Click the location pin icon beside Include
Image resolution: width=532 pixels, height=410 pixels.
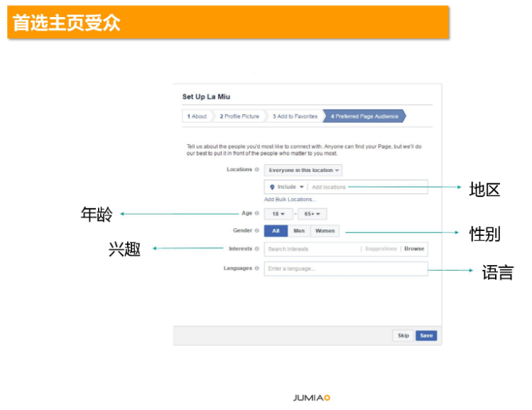[x=272, y=187]
